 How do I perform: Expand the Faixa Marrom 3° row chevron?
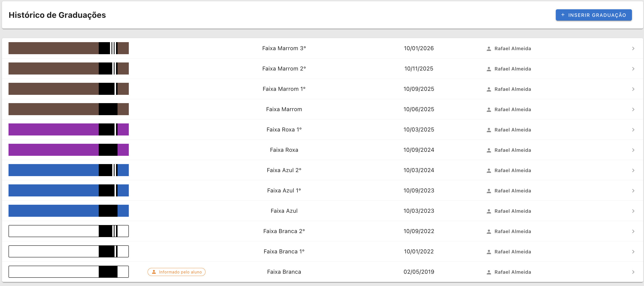(x=633, y=48)
